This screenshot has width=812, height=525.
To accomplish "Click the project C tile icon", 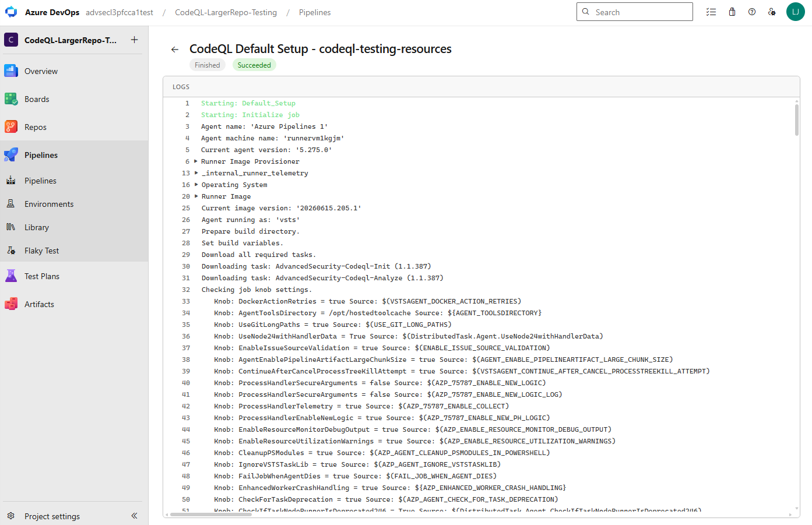I will point(11,40).
